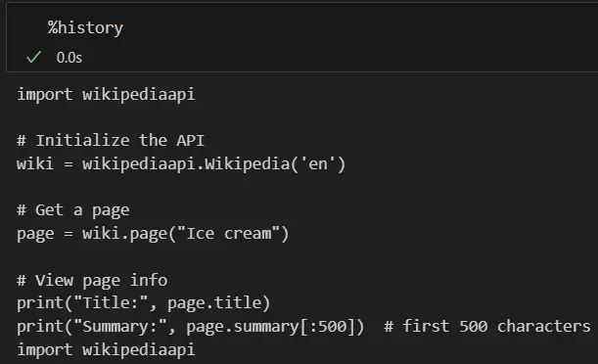Click the 'en' language string
The image size is (598, 364).
318,164
